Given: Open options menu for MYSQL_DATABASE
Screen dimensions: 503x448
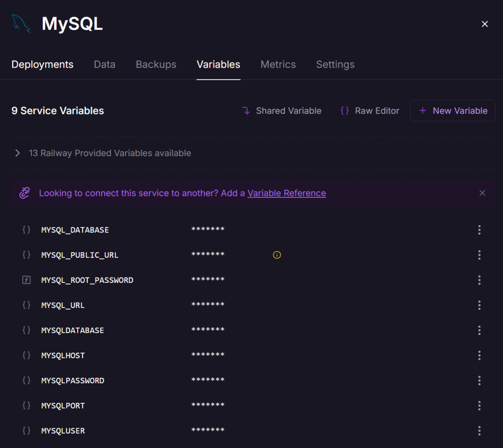Looking at the screenshot, I should (479, 230).
